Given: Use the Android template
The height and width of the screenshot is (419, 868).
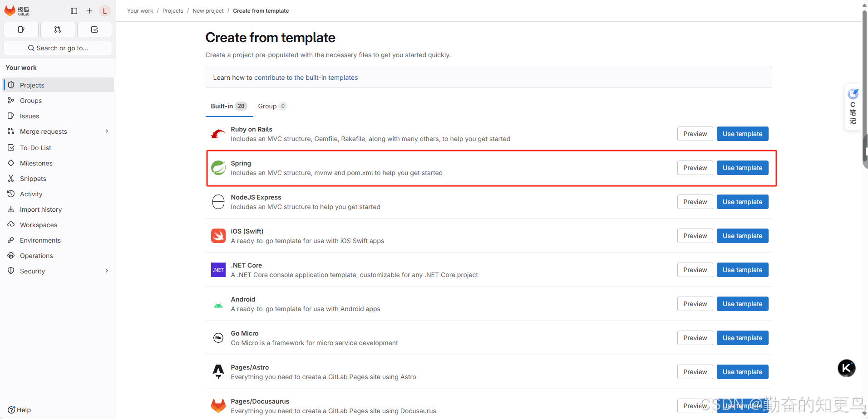Looking at the screenshot, I should tap(742, 304).
